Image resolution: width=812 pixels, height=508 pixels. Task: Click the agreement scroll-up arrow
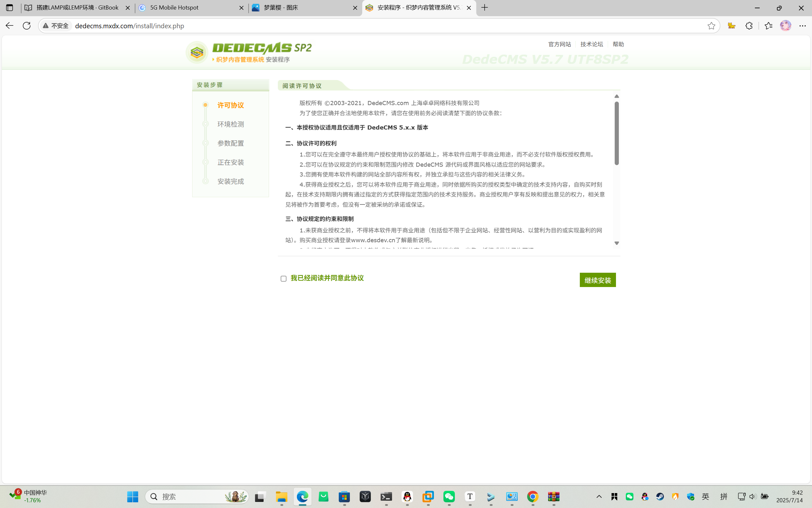click(617, 97)
